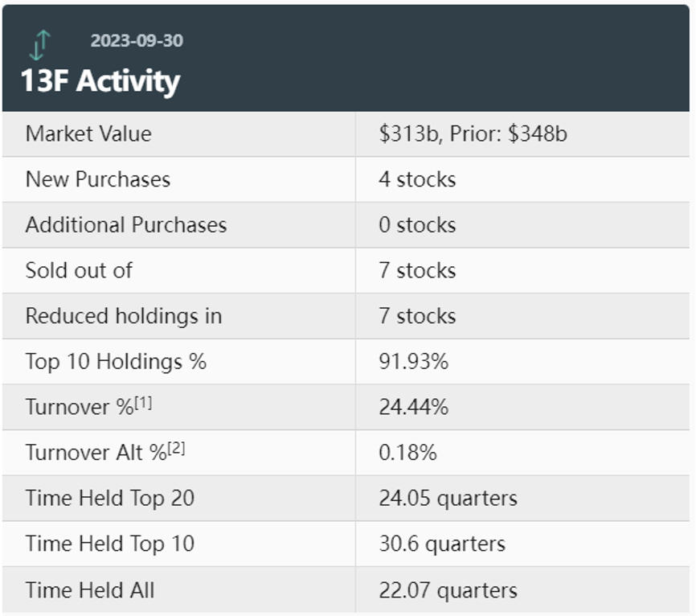Select Time Held Top 20 row
This screenshot has height=616, width=696.
[110, 498]
